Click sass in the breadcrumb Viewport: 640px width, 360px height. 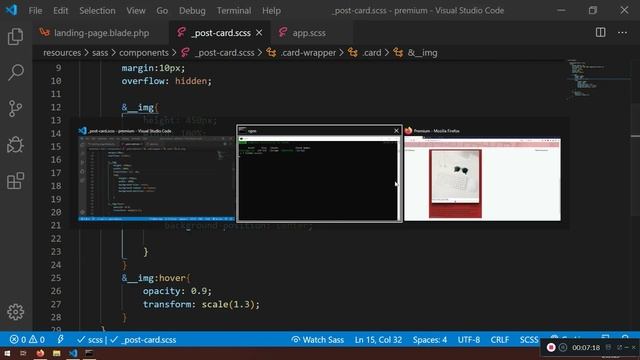100,53
